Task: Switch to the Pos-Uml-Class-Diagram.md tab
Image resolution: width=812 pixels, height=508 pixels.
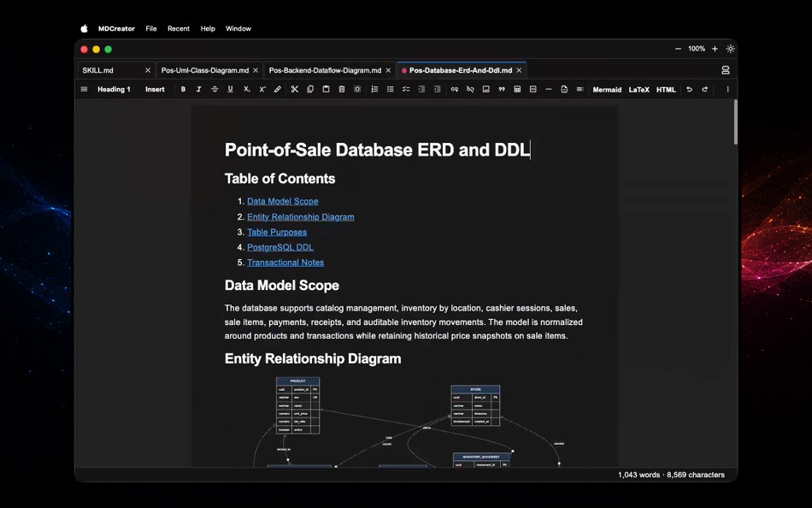Action: click(204, 70)
